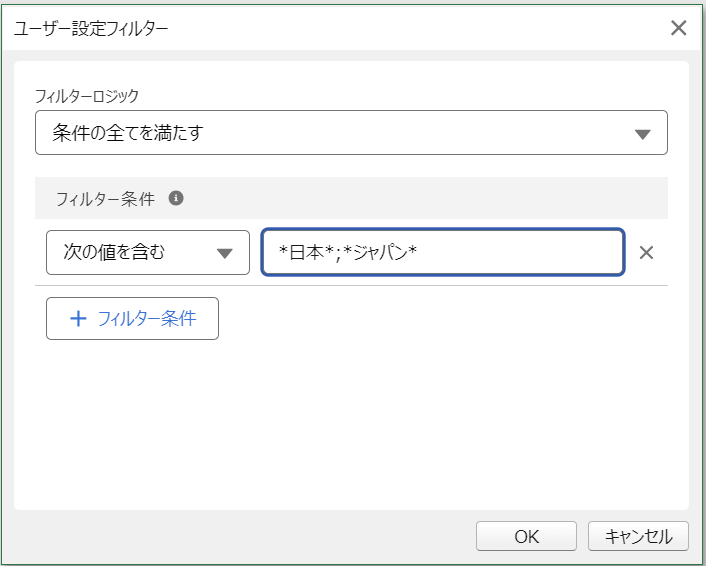706x566 pixels.
Task: Click the gray footer area left of OK
Action: coord(240,536)
